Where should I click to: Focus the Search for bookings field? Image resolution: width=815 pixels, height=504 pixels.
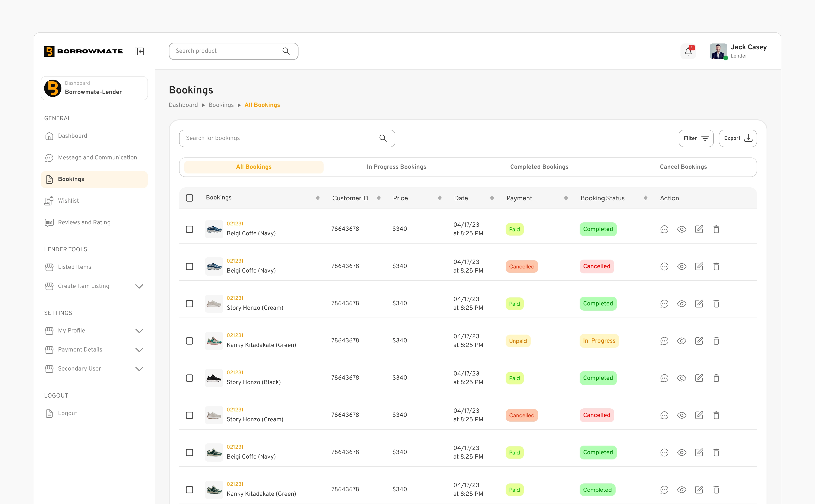point(287,138)
